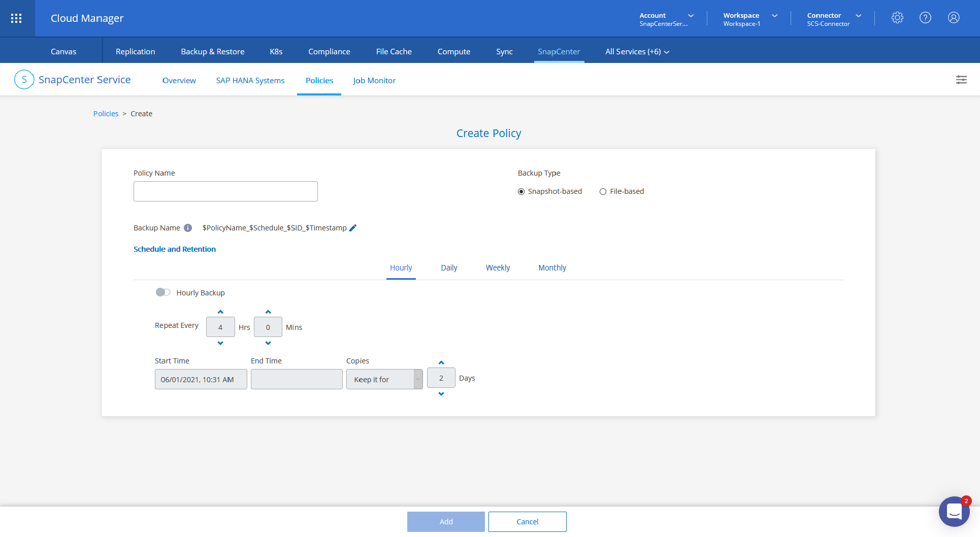Open the help question mark icon
Viewport: 980px width, 537px height.
click(x=925, y=18)
